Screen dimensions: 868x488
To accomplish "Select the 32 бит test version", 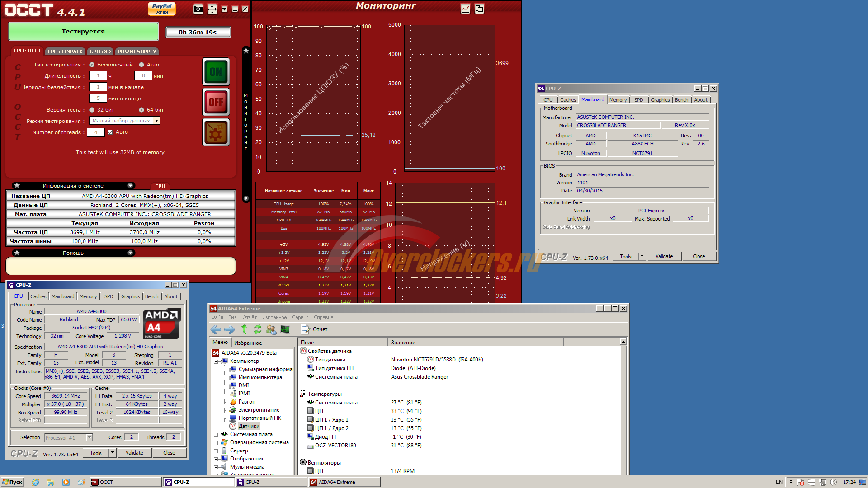I will click(x=92, y=110).
